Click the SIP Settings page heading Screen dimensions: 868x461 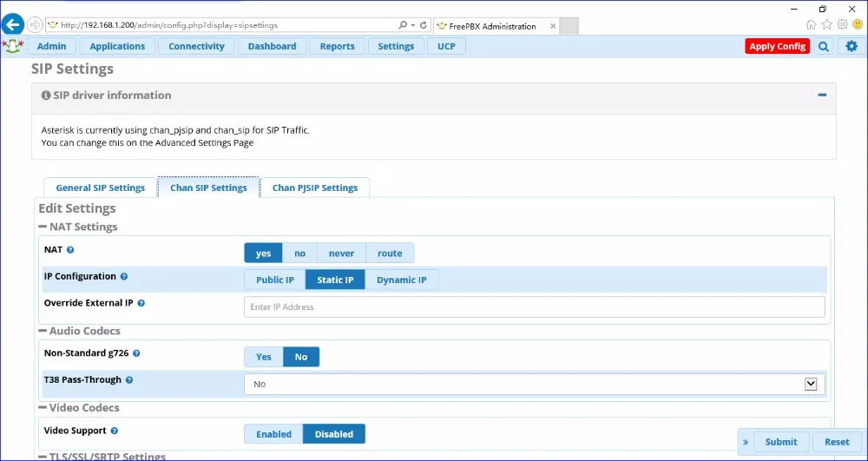pos(73,69)
